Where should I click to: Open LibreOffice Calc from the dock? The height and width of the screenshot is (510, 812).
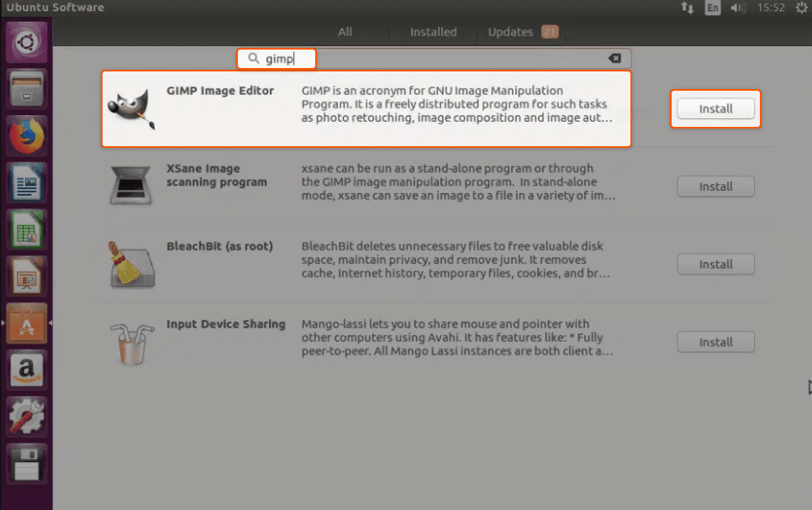coord(26,230)
